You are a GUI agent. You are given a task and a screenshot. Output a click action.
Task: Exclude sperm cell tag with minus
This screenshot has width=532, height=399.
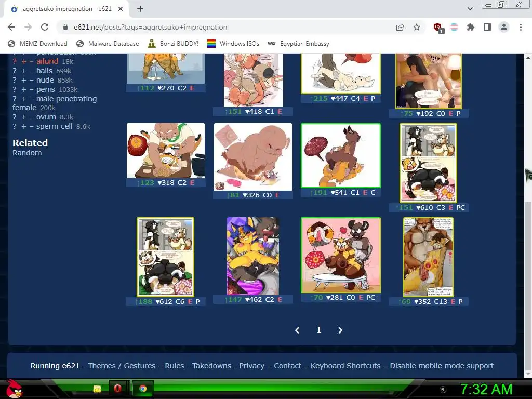pos(31,126)
